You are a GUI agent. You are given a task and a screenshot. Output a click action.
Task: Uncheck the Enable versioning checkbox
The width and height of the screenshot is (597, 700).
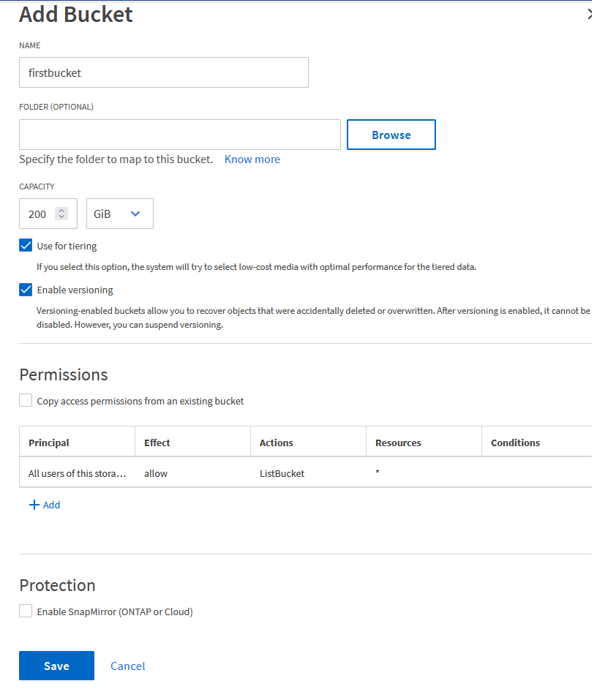(26, 290)
